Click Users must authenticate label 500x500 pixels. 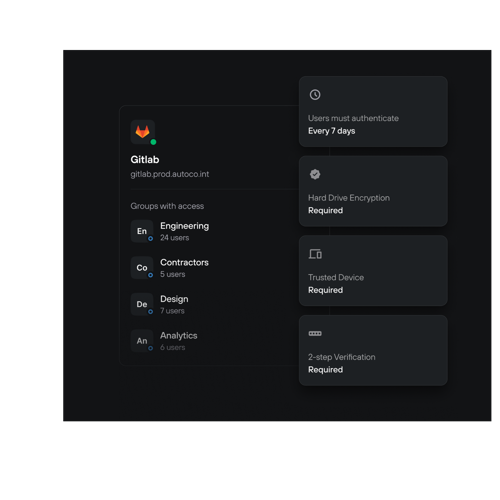(x=353, y=118)
